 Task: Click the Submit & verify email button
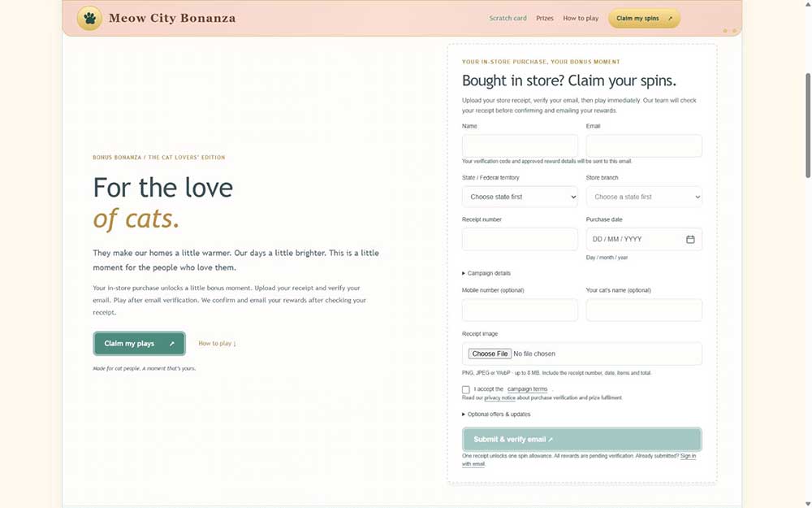pos(582,439)
